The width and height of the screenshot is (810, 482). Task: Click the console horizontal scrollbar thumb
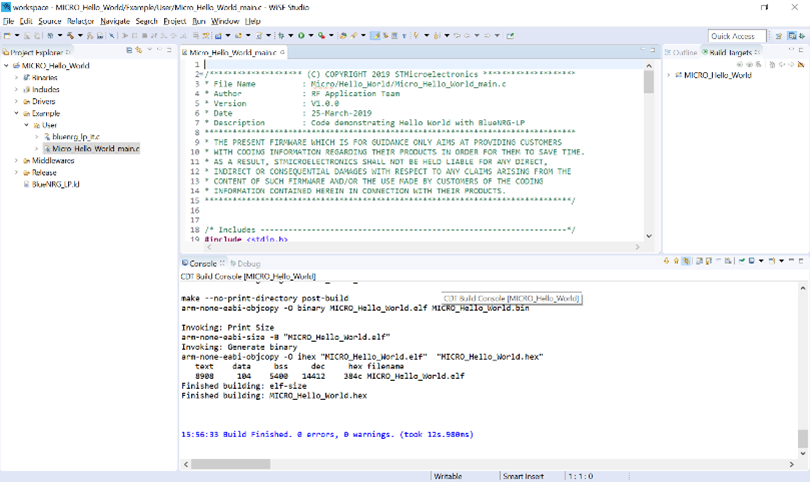pos(230,464)
